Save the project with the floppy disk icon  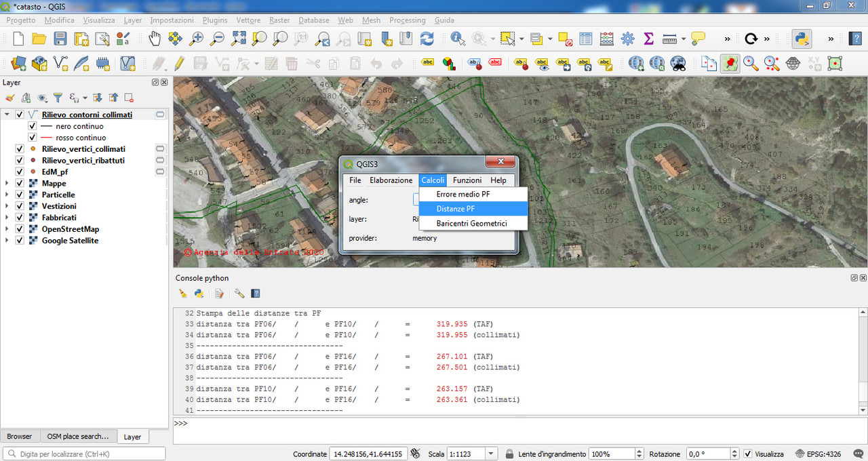(60, 39)
